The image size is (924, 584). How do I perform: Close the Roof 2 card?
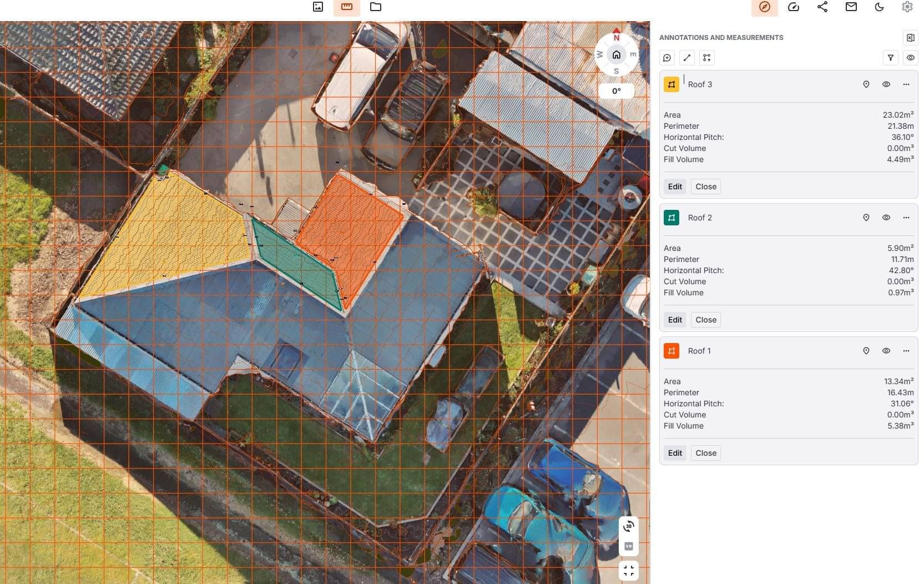pyautogui.click(x=706, y=320)
